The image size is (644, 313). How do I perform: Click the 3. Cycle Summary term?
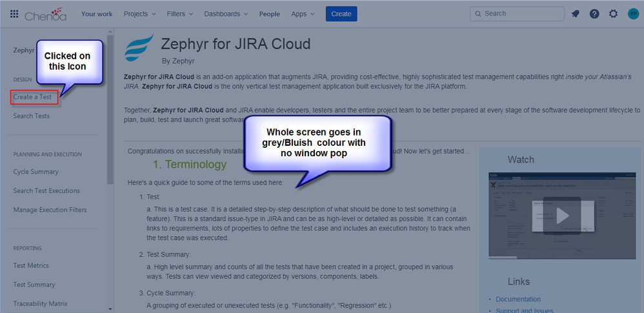point(167,293)
